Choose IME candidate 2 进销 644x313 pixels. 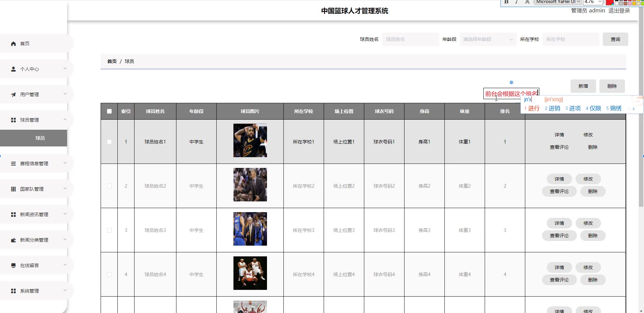552,108
